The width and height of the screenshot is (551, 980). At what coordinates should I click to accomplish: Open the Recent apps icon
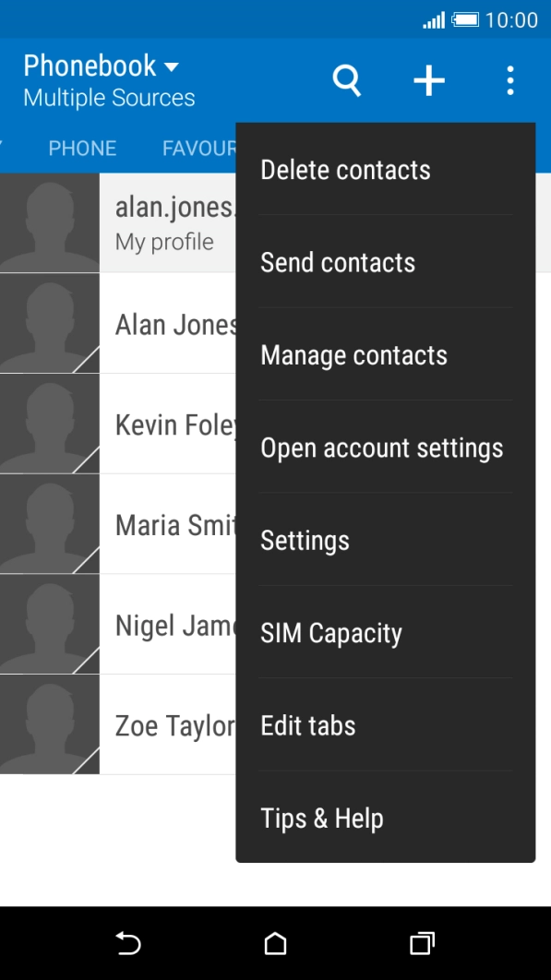pyautogui.click(x=421, y=943)
